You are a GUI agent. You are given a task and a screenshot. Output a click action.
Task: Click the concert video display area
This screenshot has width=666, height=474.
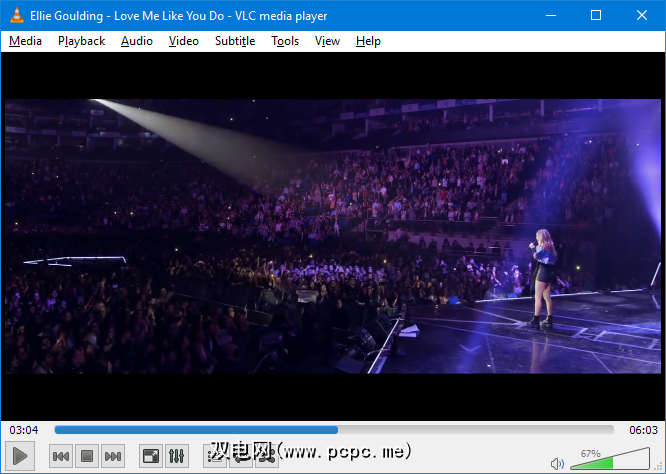tap(333, 236)
